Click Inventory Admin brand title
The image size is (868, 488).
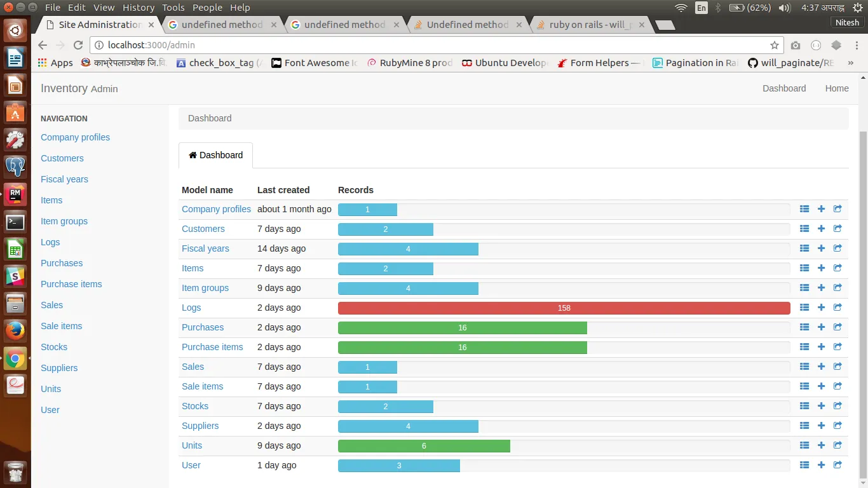click(x=79, y=88)
